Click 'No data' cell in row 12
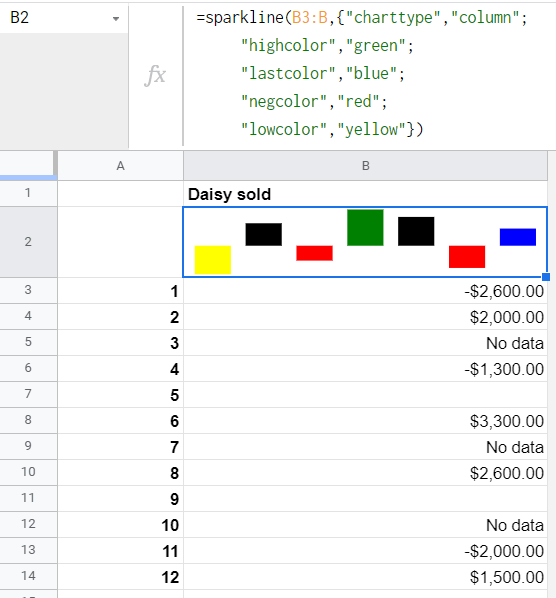Image resolution: width=556 pixels, height=598 pixels. 365,525
